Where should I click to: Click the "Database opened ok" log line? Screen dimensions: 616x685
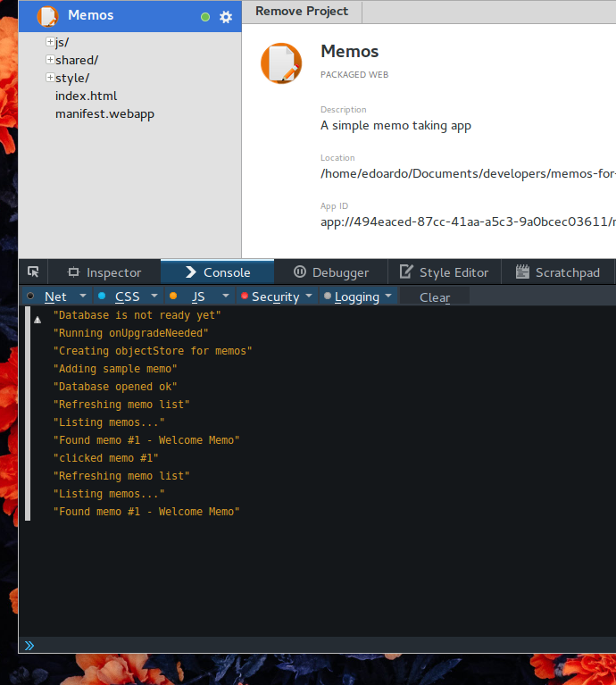(115, 387)
